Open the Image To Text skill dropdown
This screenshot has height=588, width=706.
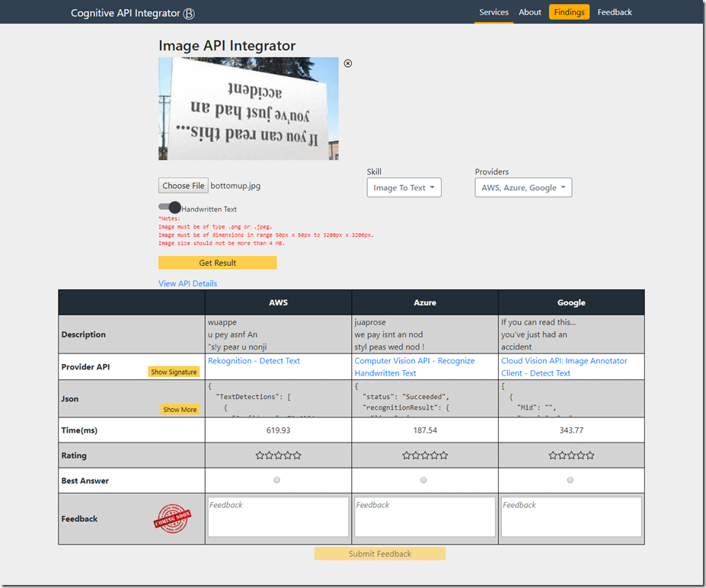tap(404, 187)
